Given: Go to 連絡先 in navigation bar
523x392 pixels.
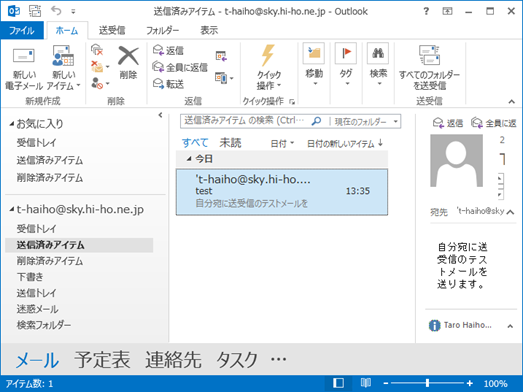Looking at the screenshot, I should [173, 360].
